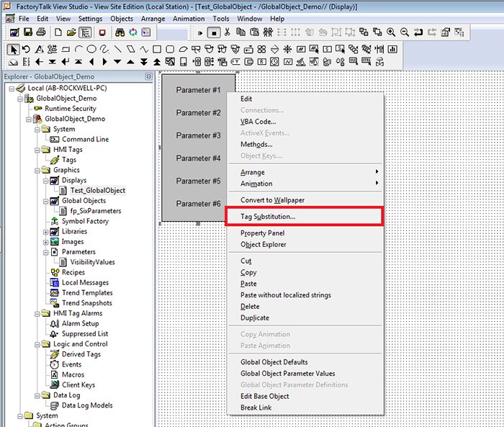Viewport: 504px width, 427px height.
Task: Choose Convert to Wallpaper entry
Action: (x=305, y=200)
